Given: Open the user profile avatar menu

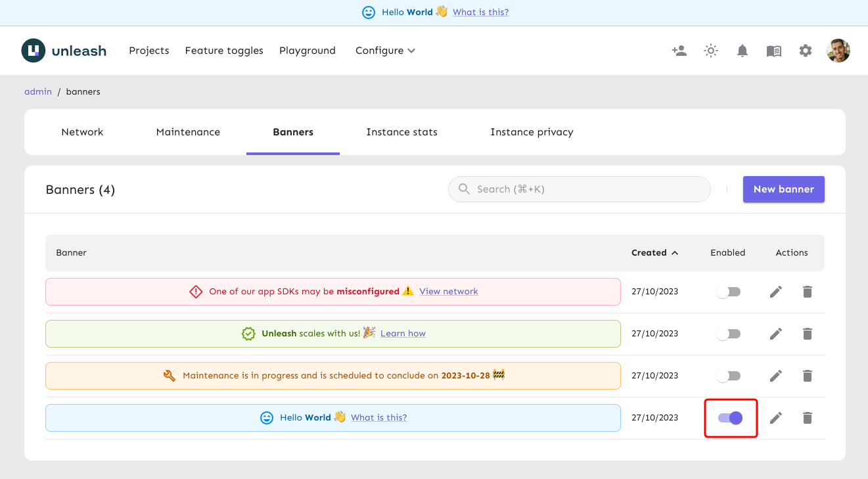Looking at the screenshot, I should tap(838, 51).
